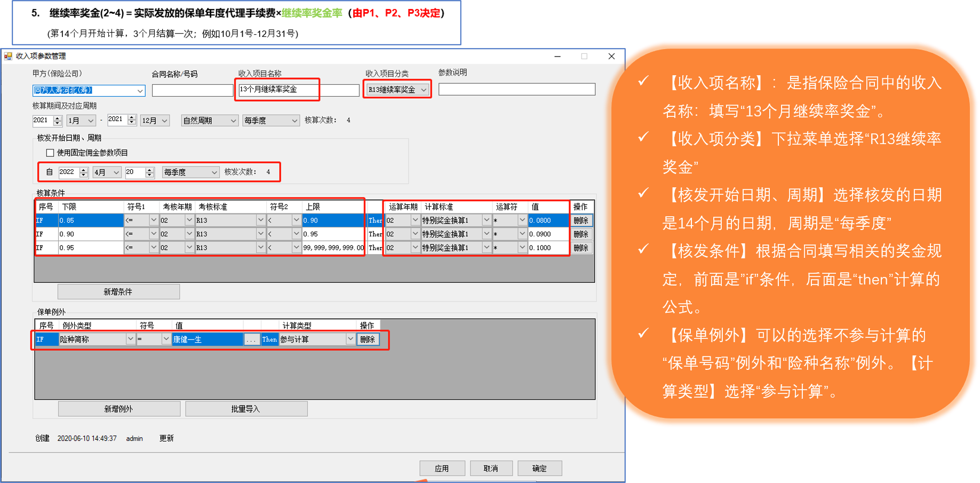Expand the 每季度 issuance cycle dropdown
980x483 pixels.
[214, 172]
